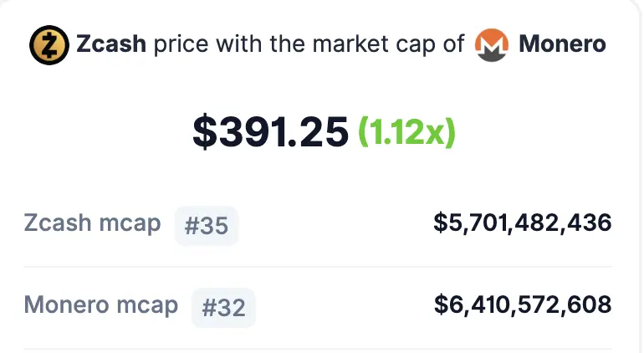This screenshot has height=353, width=644.
Task: Select the $391.25 projected price
Action: tap(270, 131)
